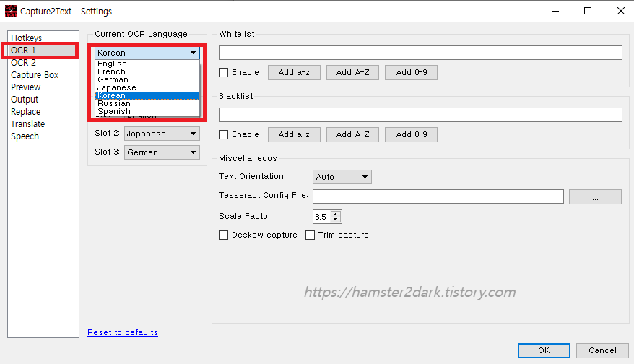Open the Text Orientation dropdown
634x364 pixels.
[342, 177]
